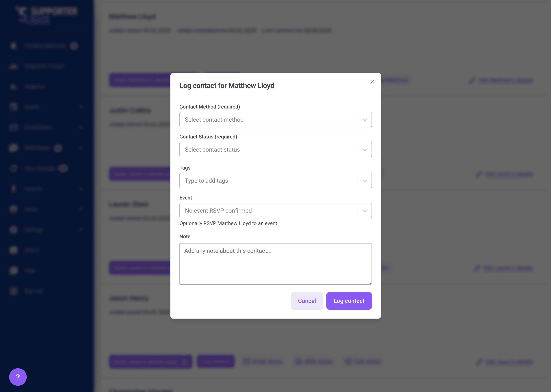The height and width of the screenshot is (392, 551).
Task: Click the Note textarea resize handle
Action: click(370, 283)
